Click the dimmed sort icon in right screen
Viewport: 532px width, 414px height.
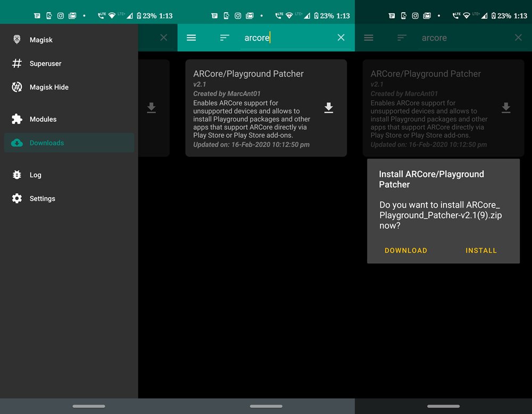click(402, 38)
